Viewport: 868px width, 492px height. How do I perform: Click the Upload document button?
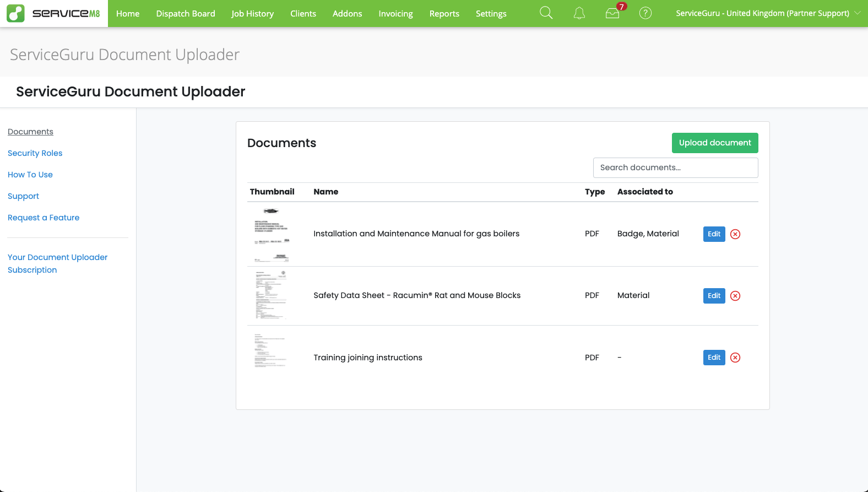715,143
